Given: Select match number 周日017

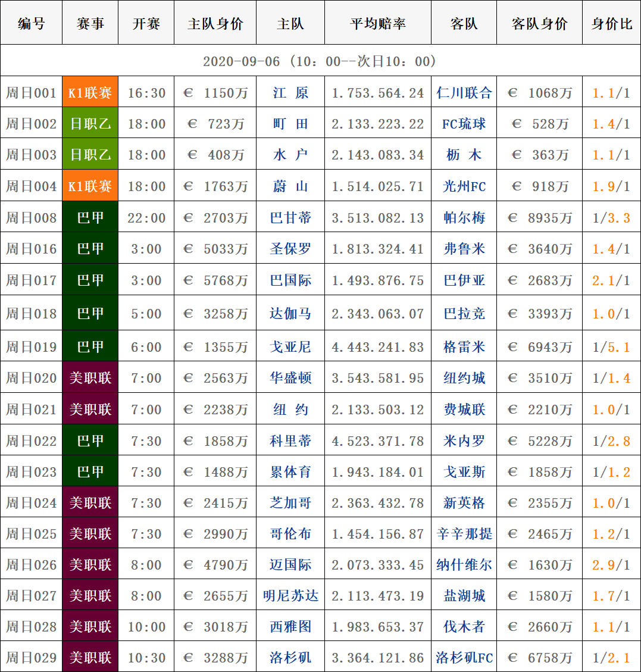Looking at the screenshot, I should (31, 280).
